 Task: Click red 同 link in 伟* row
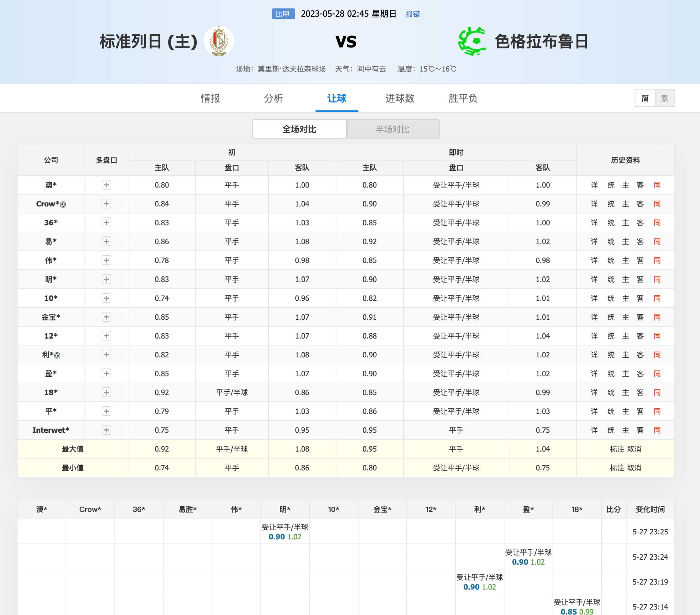tap(657, 260)
